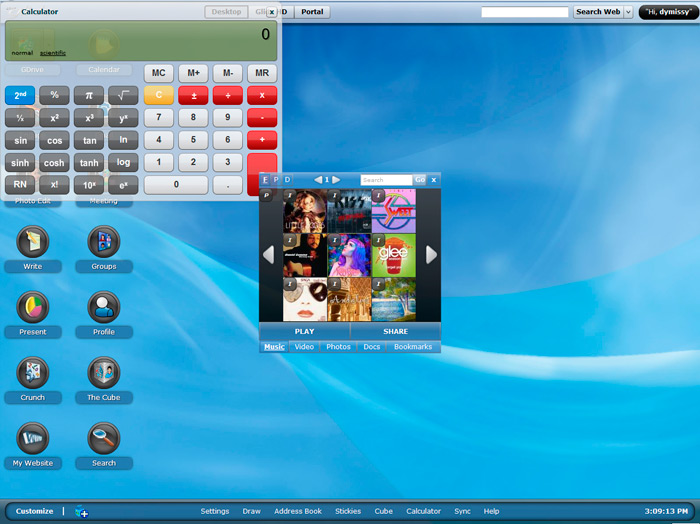Click the yellow C clear key
The height and width of the screenshot is (524, 700).
(159, 95)
